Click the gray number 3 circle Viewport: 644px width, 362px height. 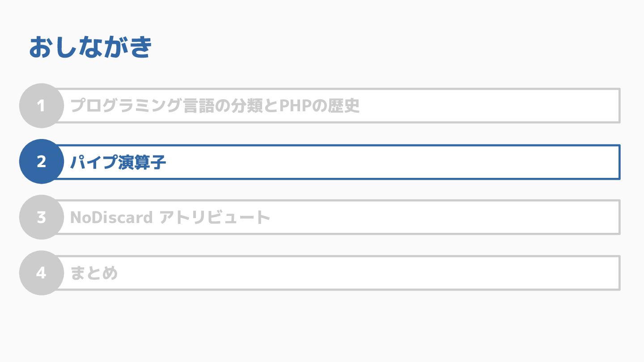tap(41, 217)
